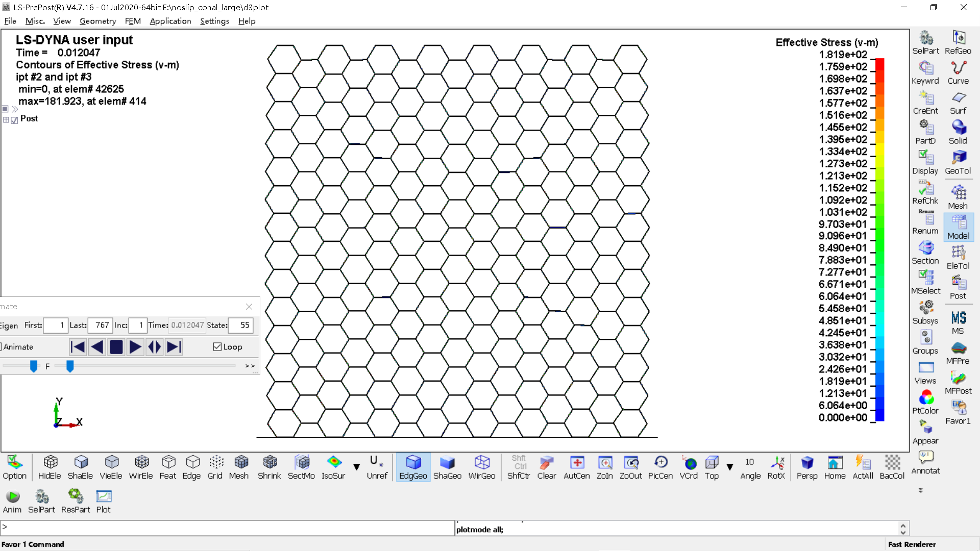Expand the Post tree item
The image size is (980, 551).
pyautogui.click(x=6, y=118)
